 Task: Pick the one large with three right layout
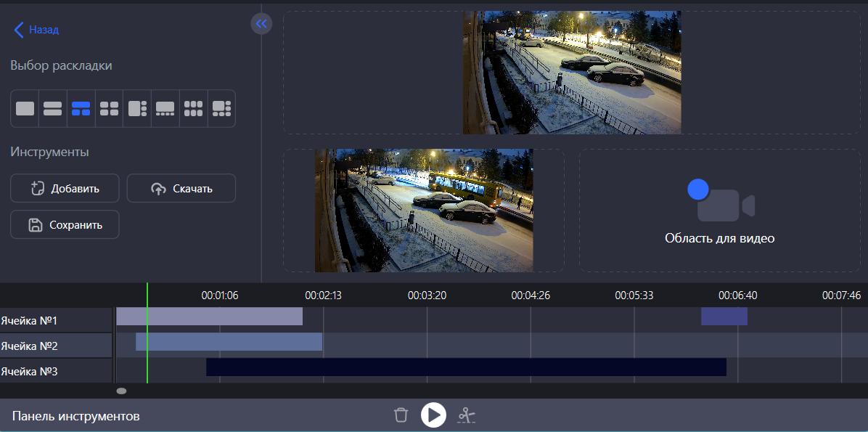[x=137, y=109]
